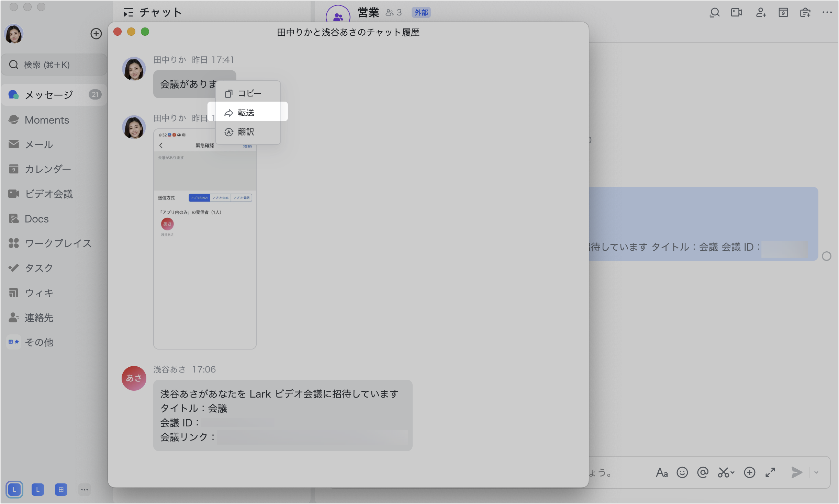
Task: Choose 翻訳 from the context menu
Action: (248, 132)
